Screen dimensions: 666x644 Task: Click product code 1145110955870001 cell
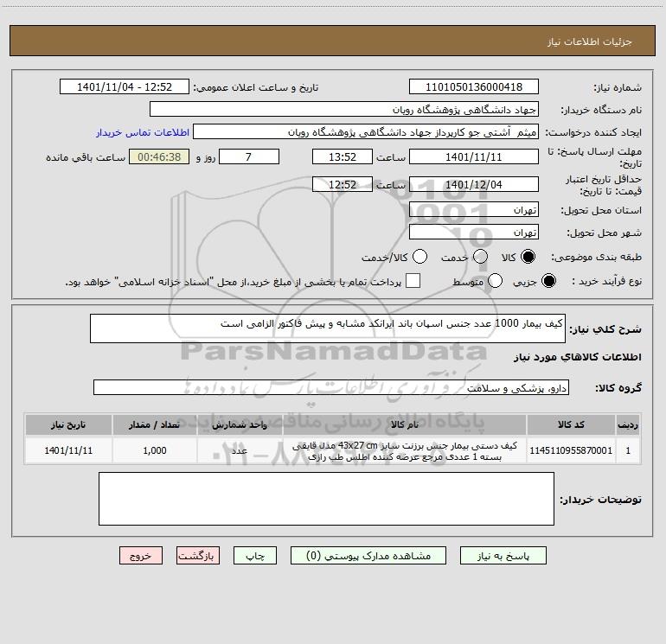[571, 450]
